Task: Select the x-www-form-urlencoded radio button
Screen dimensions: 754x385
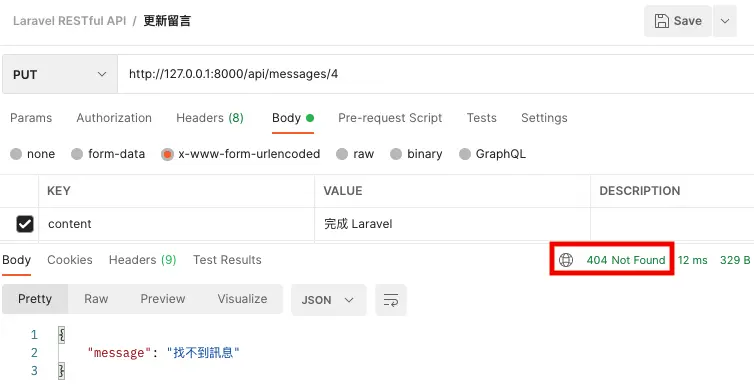Action: point(167,154)
